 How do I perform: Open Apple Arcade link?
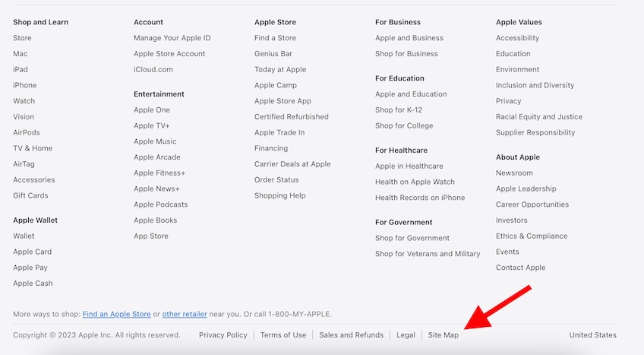[x=157, y=157]
